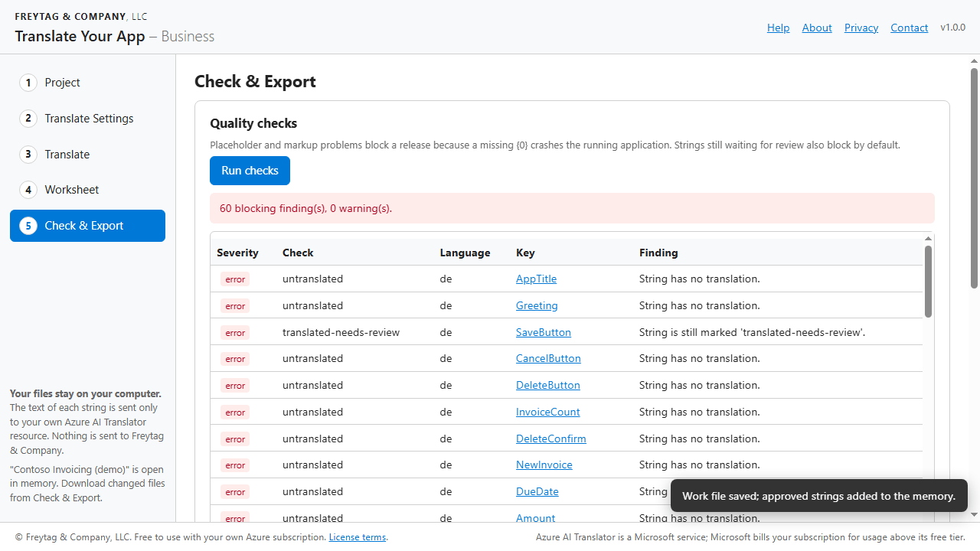The width and height of the screenshot is (980, 551).
Task: Click the step number 1 circle
Action: (28, 83)
